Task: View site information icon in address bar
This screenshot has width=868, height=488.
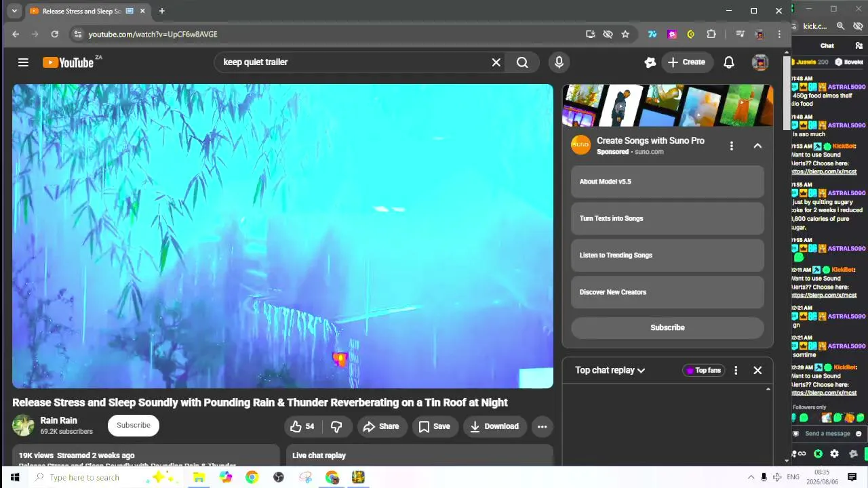Action: pyautogui.click(x=77, y=34)
